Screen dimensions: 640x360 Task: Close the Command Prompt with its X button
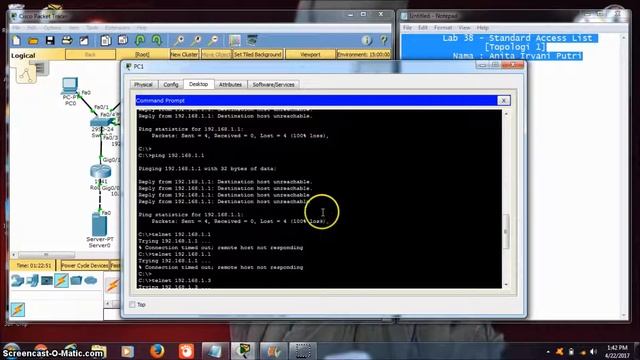504,100
